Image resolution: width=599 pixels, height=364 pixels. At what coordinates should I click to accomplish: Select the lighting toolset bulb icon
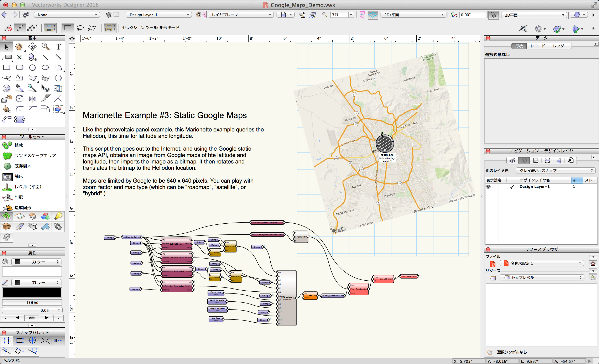click(x=58, y=216)
